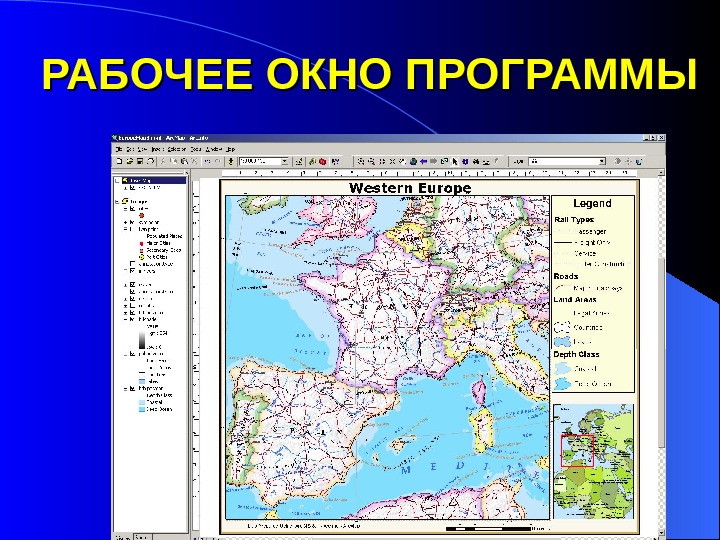Viewport: 720px width, 540px height.
Task: Open the View menu
Action: pos(142,149)
